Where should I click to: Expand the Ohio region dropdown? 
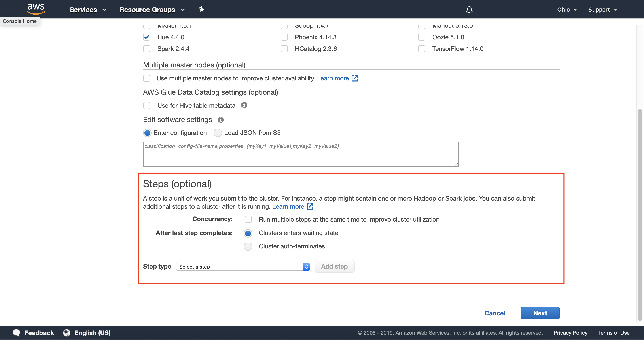tap(566, 9)
